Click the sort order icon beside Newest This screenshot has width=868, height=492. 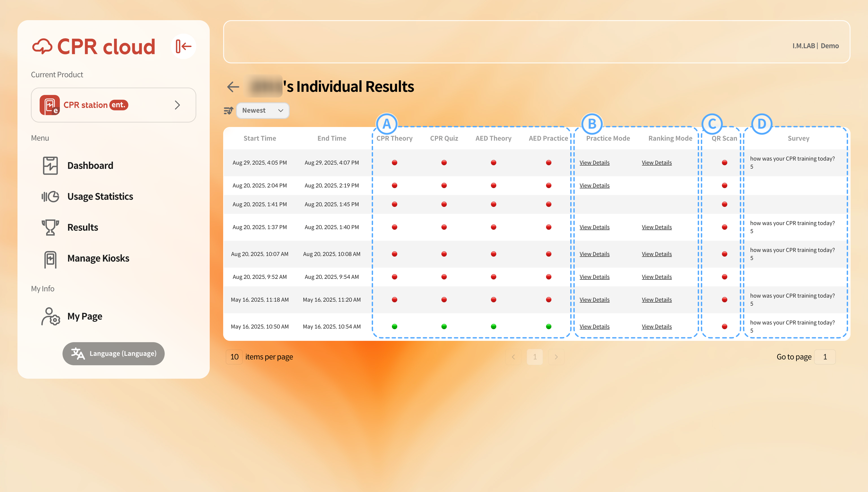click(x=229, y=110)
